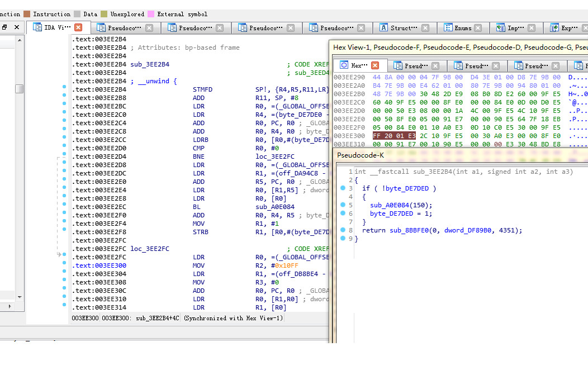Toggle breakpoint dot on pseudocode line 3
The width and height of the screenshot is (588, 375).
click(343, 188)
